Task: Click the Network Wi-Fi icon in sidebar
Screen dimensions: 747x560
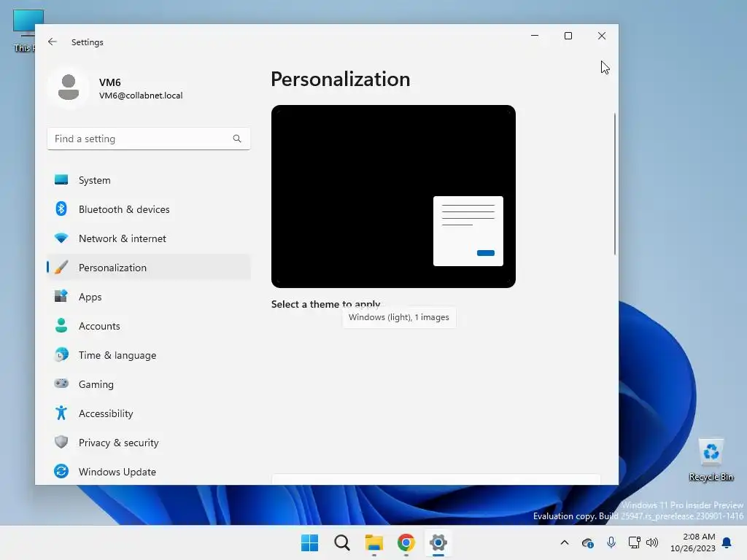Action: coord(61,238)
